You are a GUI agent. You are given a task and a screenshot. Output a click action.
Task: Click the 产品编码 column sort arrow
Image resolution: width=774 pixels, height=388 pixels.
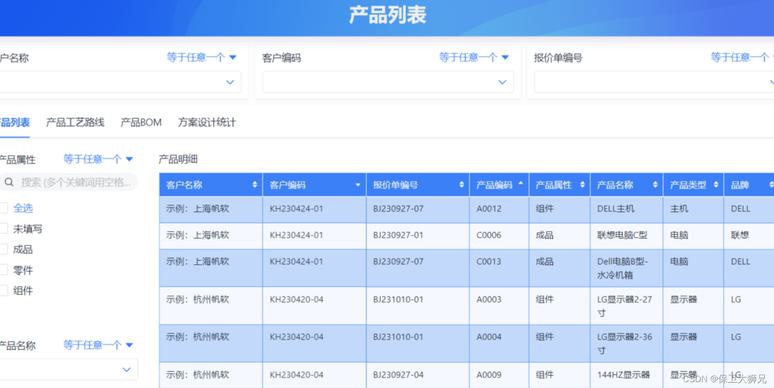pos(521,184)
